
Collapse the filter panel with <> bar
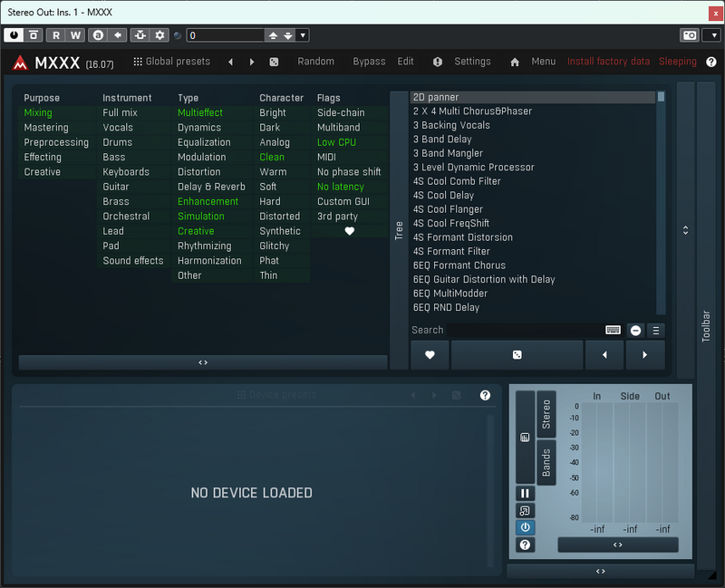(203, 362)
